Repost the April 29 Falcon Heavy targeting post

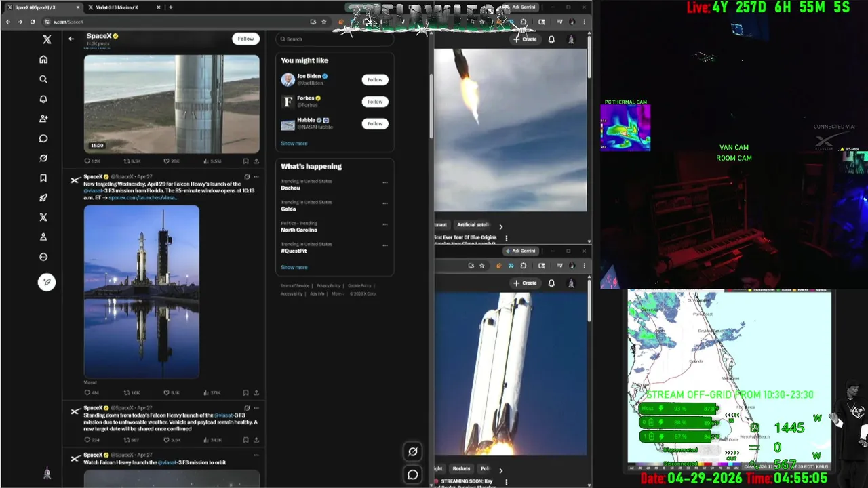pyautogui.click(x=127, y=392)
